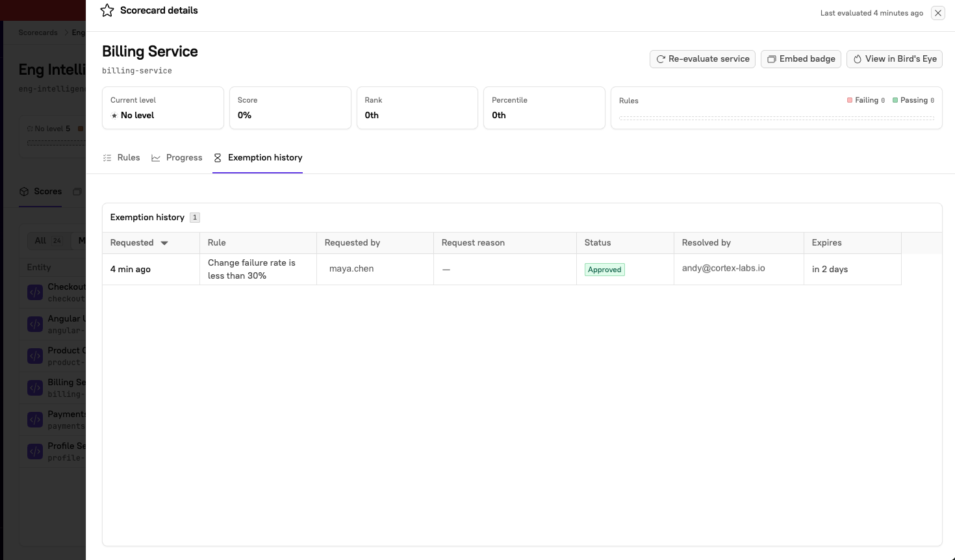Switch to the Rules tab
The height and width of the screenshot is (560, 955).
pyautogui.click(x=121, y=158)
